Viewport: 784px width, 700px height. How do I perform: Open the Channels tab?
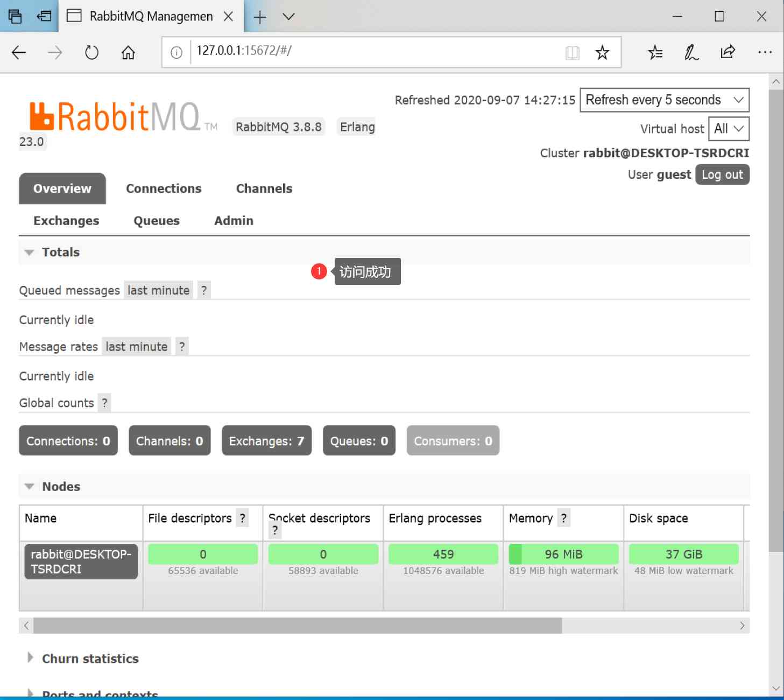(x=264, y=188)
